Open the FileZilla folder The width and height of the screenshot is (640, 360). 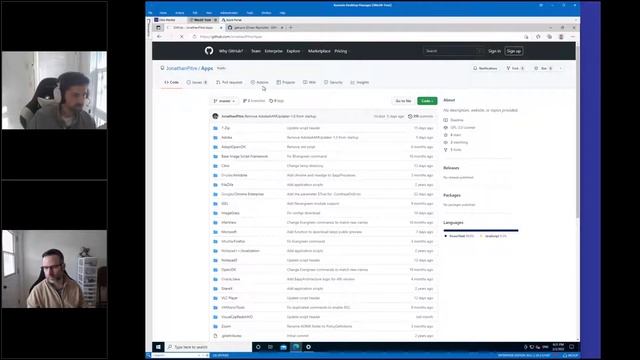point(227,184)
